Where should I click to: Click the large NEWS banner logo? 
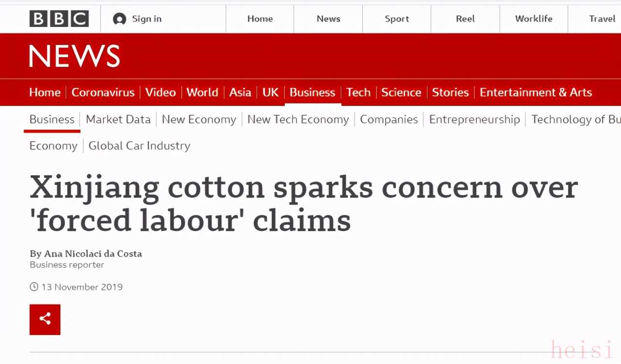[x=75, y=56]
